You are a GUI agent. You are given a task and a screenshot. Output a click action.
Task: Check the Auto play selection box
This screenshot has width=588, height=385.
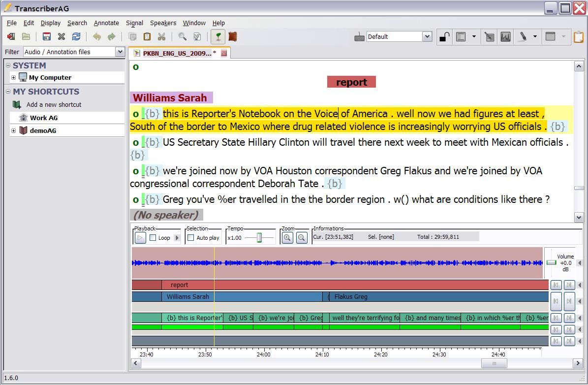[190, 237]
